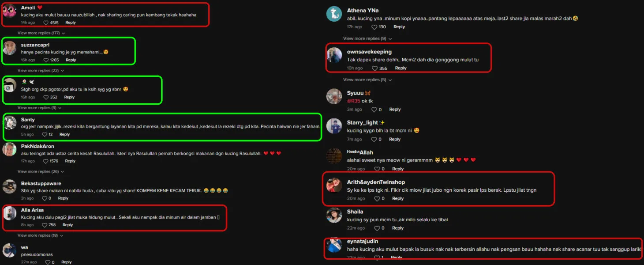
Task: Expand View more replies (22) under suzzancapri
Action: pyautogui.click(x=41, y=71)
